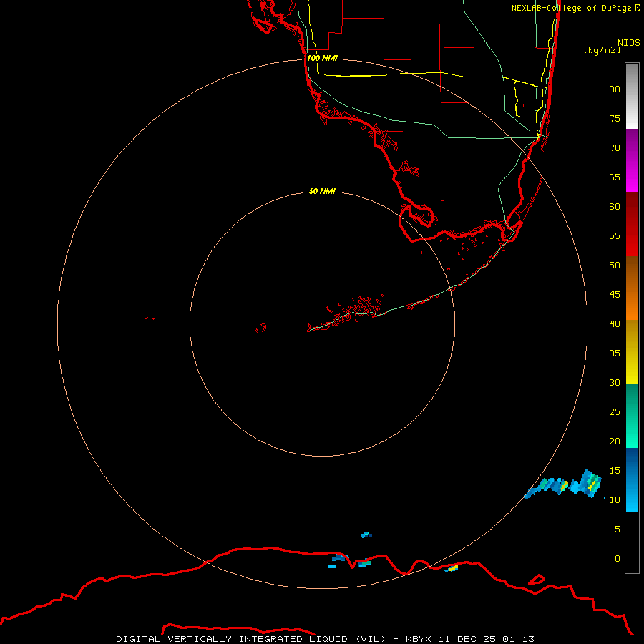Click scale value '0'
This screenshot has width=644, height=644.
[618, 559]
